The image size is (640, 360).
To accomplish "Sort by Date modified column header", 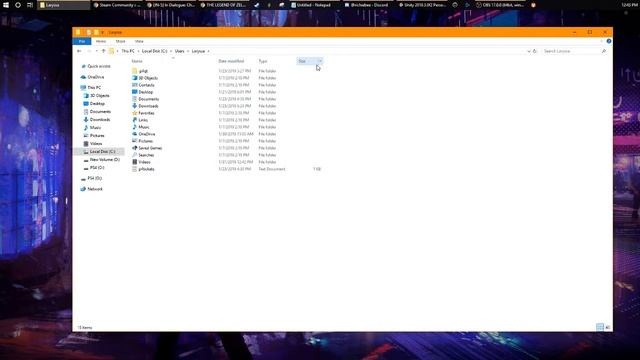I will click(231, 61).
